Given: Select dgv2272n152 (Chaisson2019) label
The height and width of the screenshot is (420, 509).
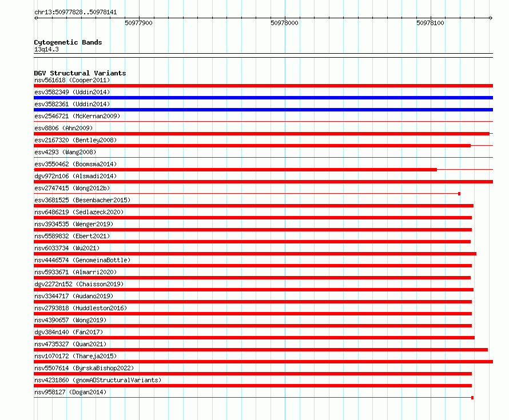Looking at the screenshot, I should (x=79, y=284).
